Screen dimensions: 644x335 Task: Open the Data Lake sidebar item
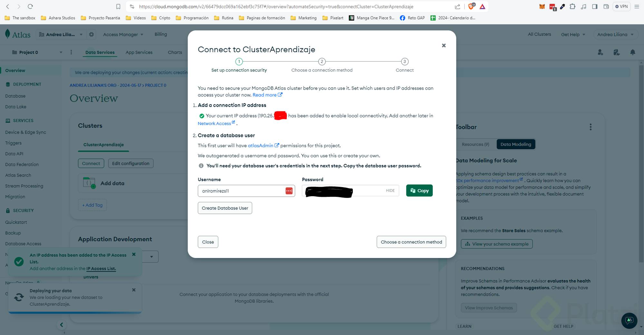tap(16, 107)
